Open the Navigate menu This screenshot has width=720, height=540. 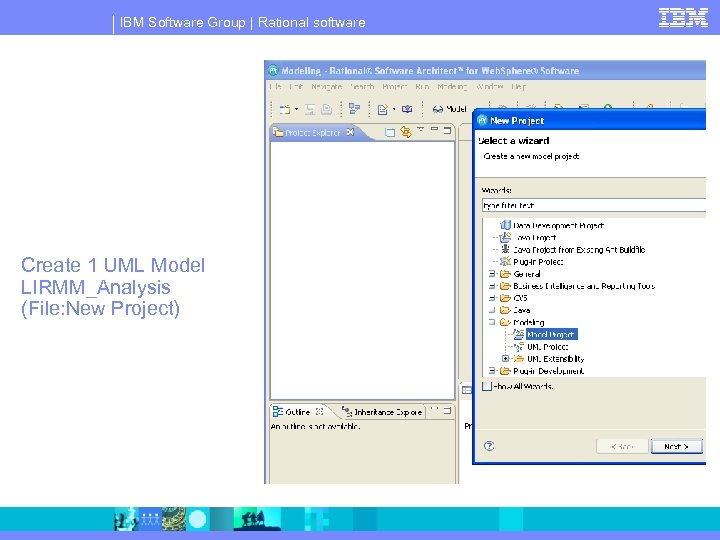pos(326,86)
